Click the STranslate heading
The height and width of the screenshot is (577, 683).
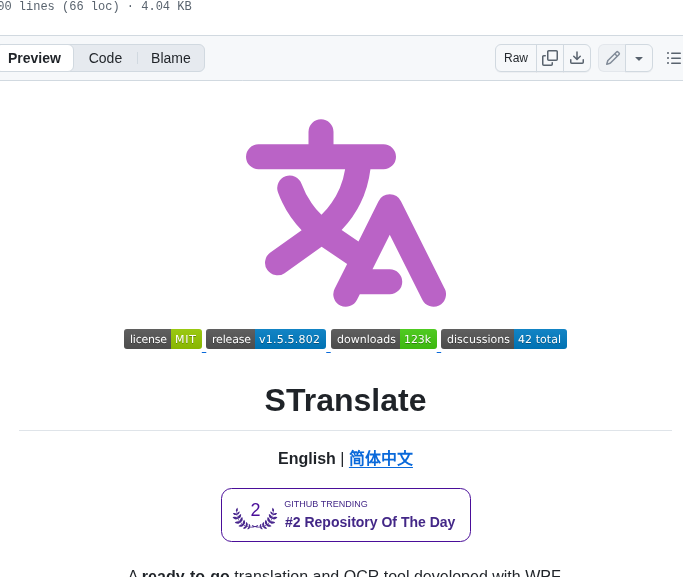345,400
